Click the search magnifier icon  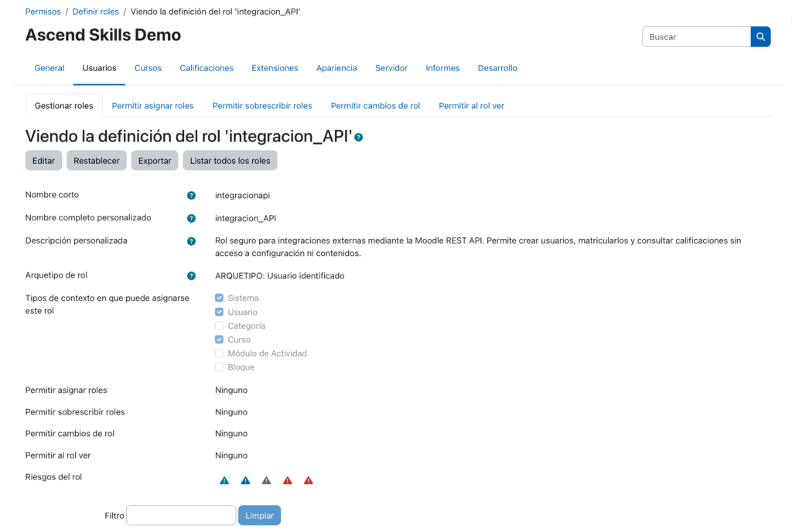tap(760, 36)
